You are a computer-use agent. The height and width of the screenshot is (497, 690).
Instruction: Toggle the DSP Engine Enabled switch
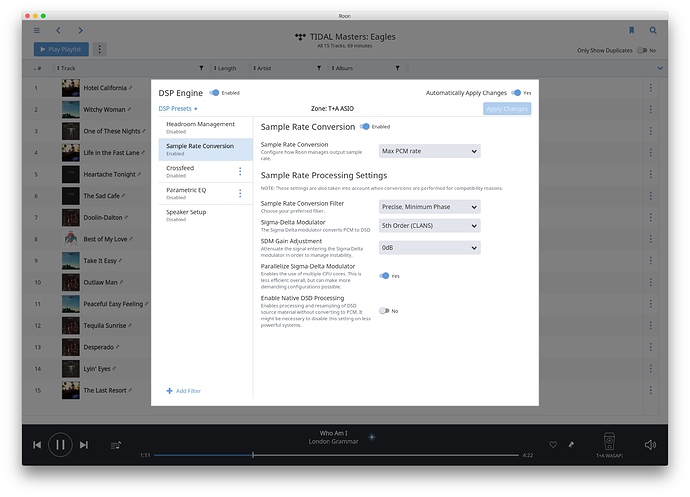tap(214, 93)
